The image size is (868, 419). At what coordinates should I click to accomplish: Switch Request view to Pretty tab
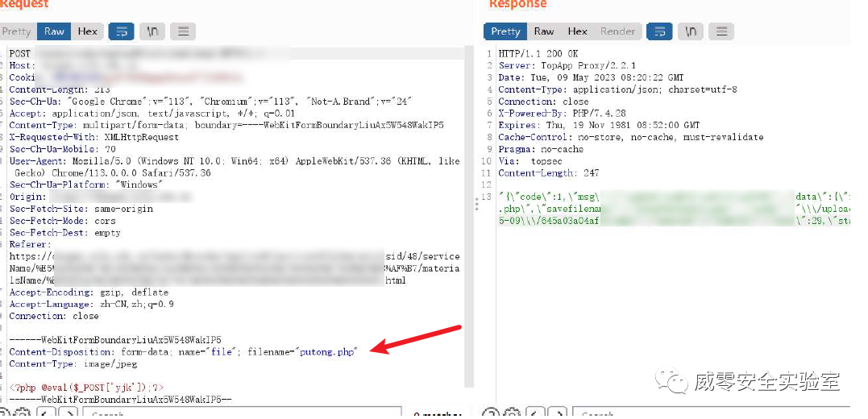tap(16, 31)
